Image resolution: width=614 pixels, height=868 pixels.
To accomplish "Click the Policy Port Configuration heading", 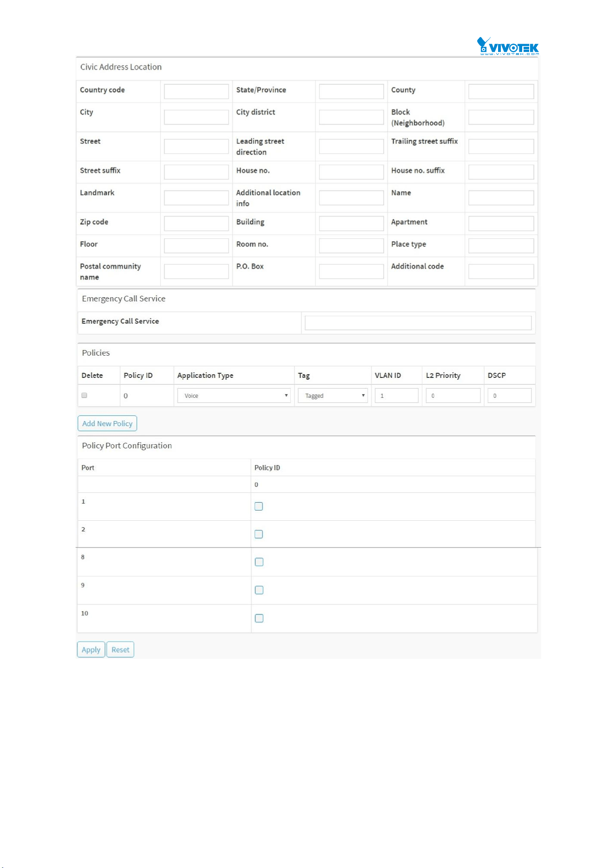I will pos(127,446).
